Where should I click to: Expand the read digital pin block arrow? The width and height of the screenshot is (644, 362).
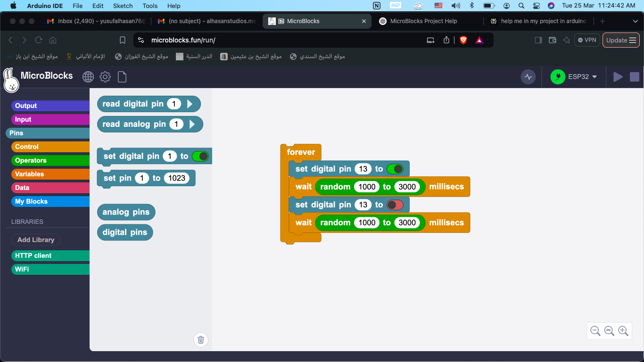[x=190, y=104]
